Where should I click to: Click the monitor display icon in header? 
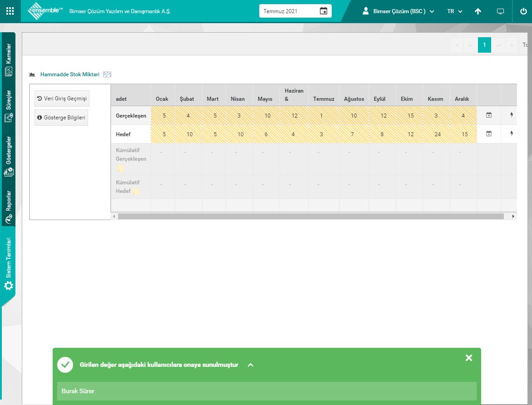pyautogui.click(x=500, y=11)
